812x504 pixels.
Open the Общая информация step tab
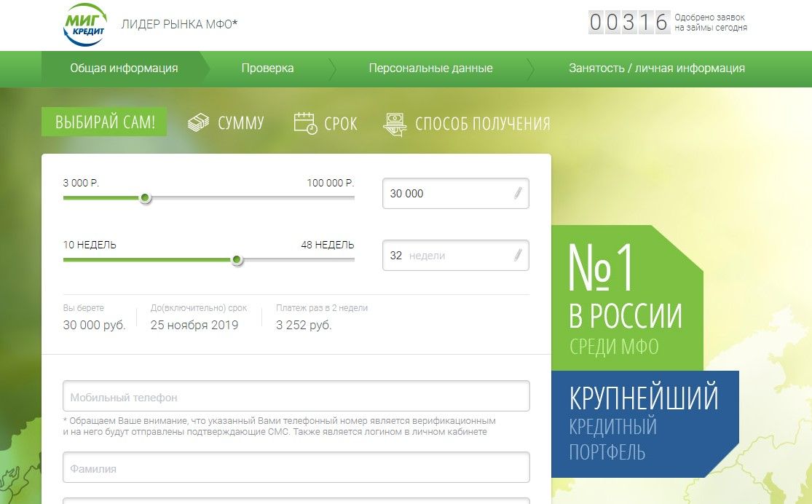coord(124,68)
